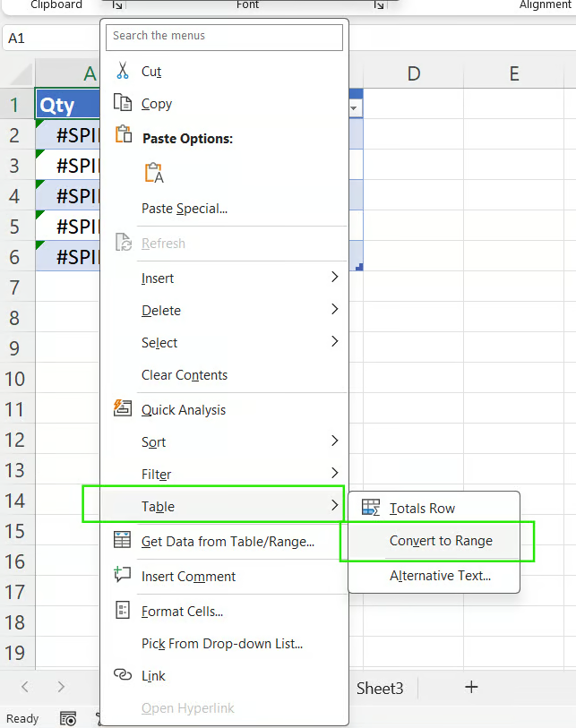Select Clear Contents menu entry
This screenshot has width=576, height=728.
185,375
